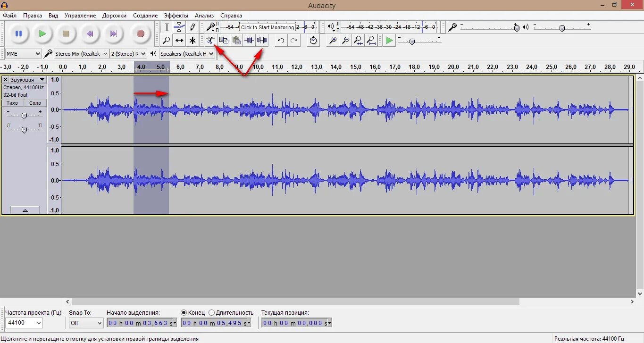
Task: Adjust the track gain slider
Action: pyautogui.click(x=24, y=115)
